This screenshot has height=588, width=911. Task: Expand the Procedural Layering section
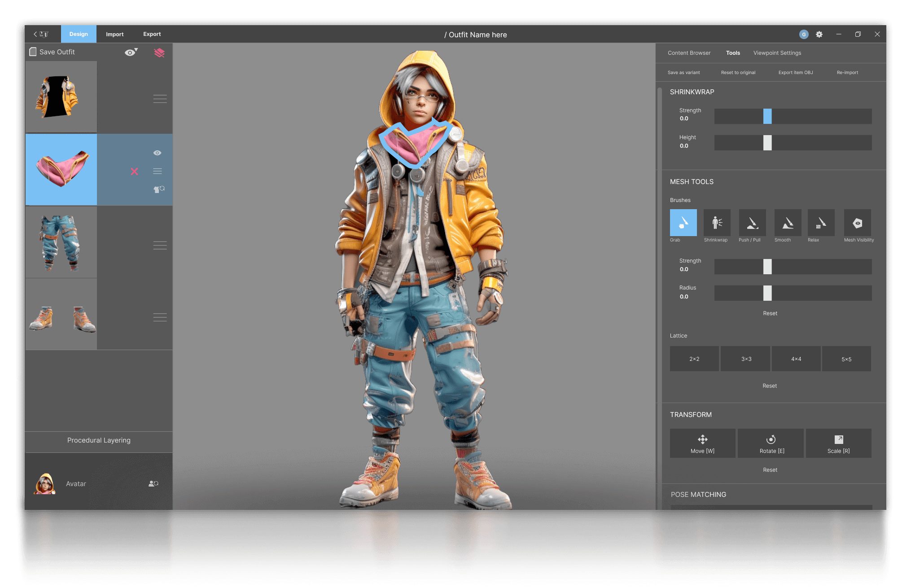pos(98,440)
